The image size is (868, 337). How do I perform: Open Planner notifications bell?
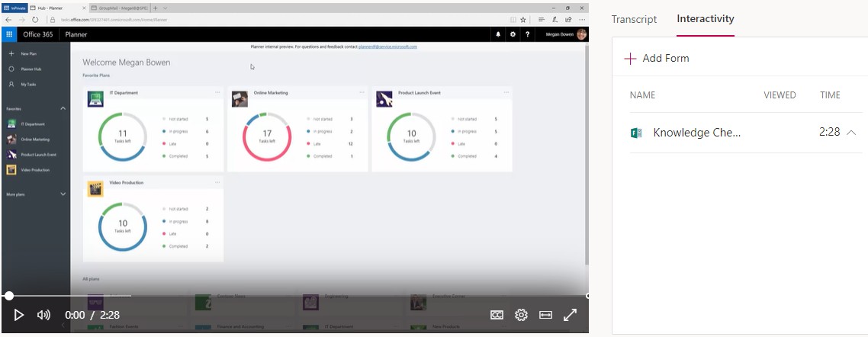(x=498, y=34)
